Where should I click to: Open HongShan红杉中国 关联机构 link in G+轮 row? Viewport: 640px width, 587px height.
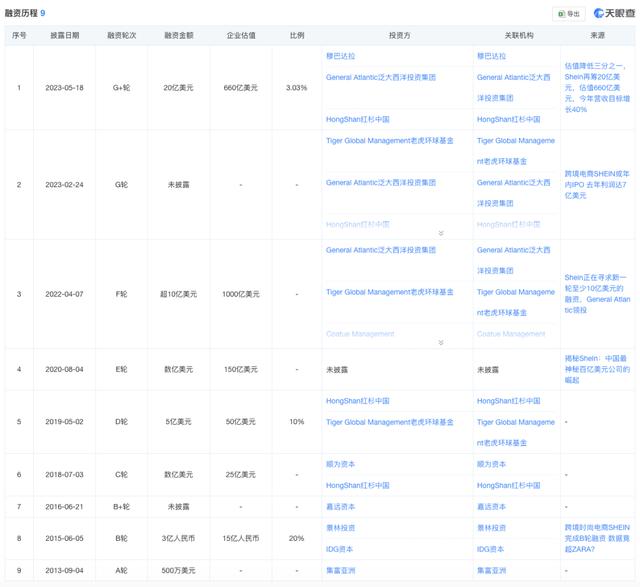tap(509, 119)
